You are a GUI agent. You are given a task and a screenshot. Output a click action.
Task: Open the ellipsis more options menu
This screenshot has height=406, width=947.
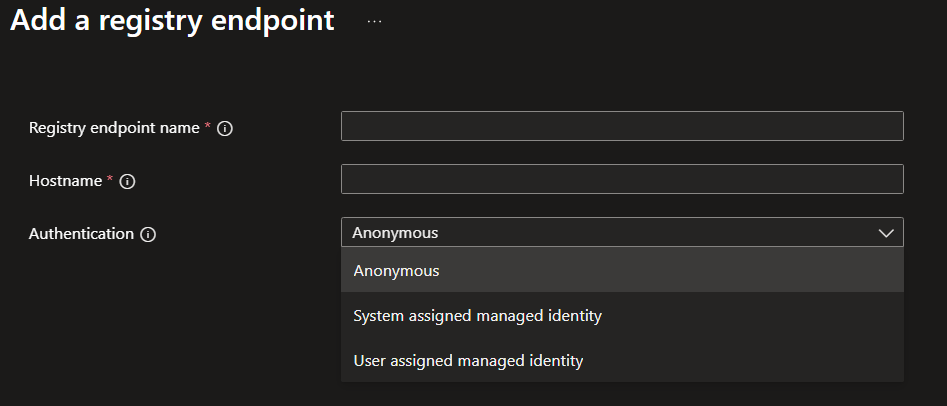pos(374,21)
